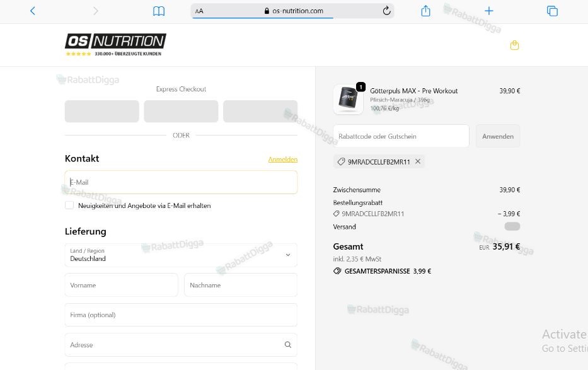This screenshot has height=370, width=588.
Task: Click the Götterpuls MAX product thumbnail
Action: pyautogui.click(x=348, y=100)
